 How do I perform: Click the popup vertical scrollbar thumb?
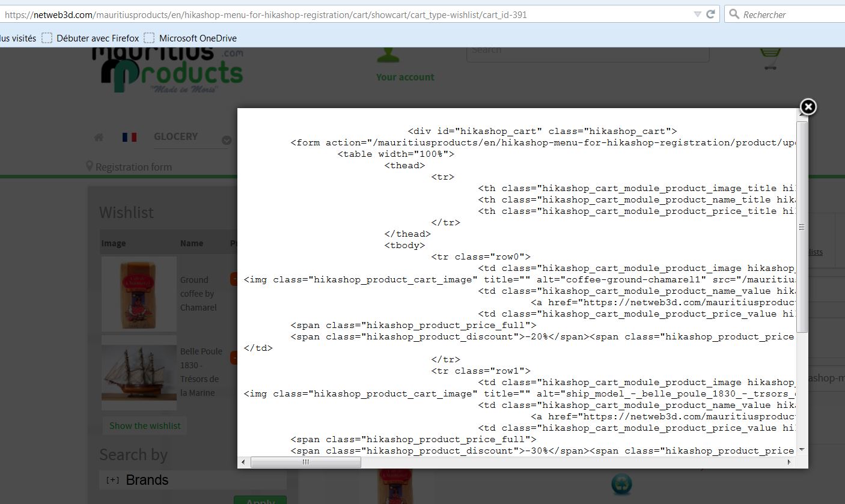coord(802,227)
